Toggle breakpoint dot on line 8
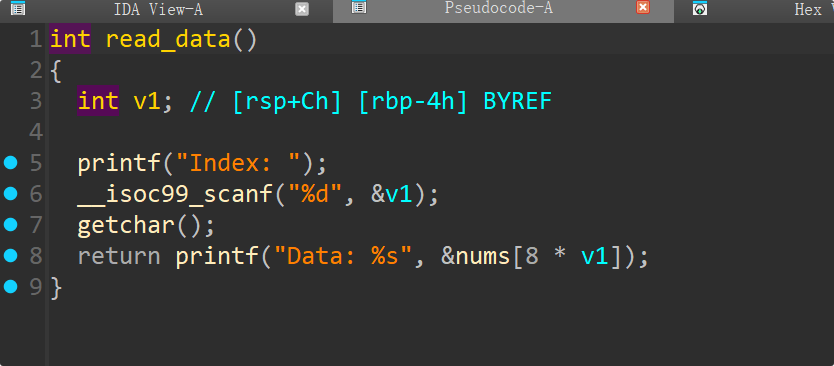This screenshot has width=834, height=366. point(11,256)
